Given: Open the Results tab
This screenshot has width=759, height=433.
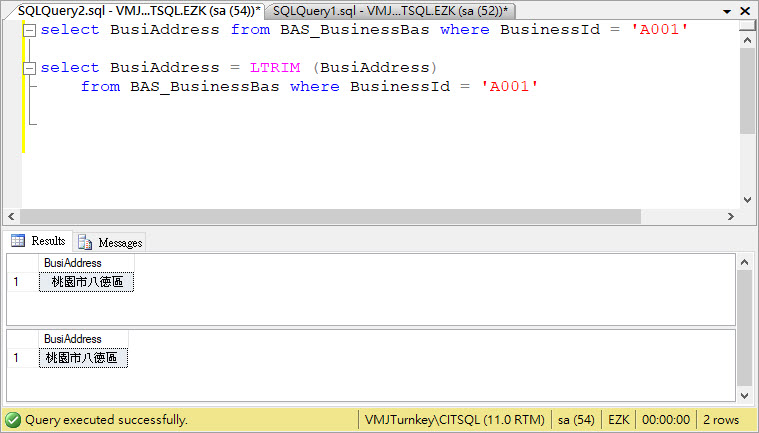Looking at the screenshot, I should pos(38,241).
